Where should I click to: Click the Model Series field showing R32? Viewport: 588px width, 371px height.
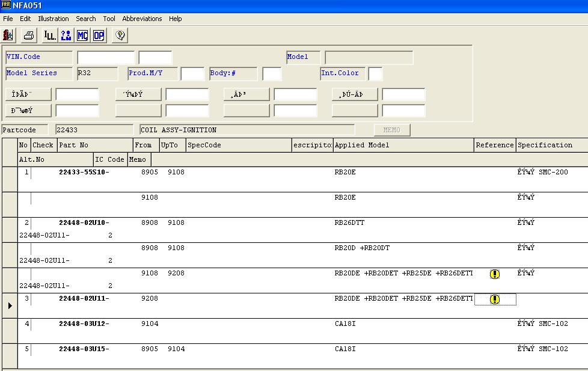[x=97, y=73]
